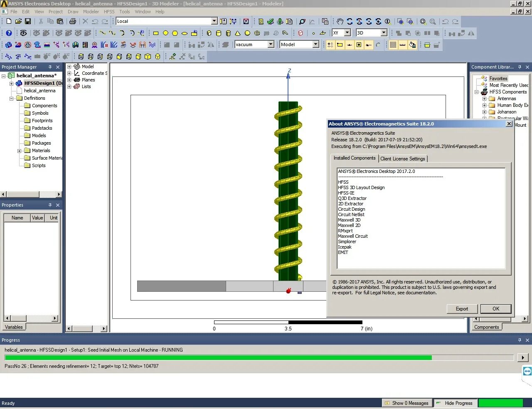Select the Draw cone tool
The image size is (532, 409).
pos(238,33)
